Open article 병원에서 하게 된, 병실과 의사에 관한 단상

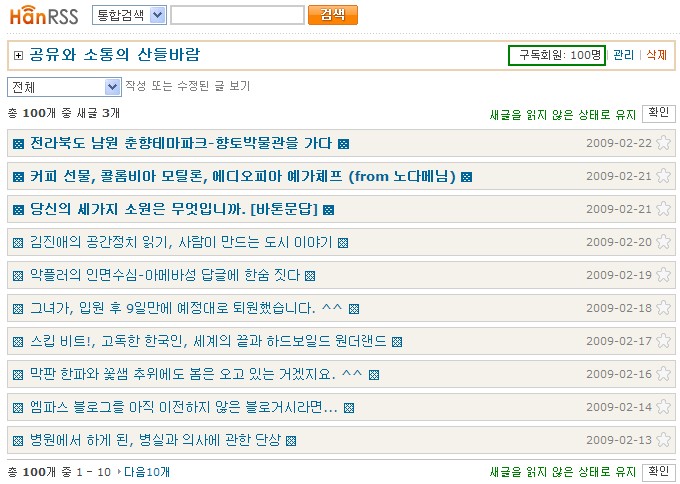pos(155,440)
